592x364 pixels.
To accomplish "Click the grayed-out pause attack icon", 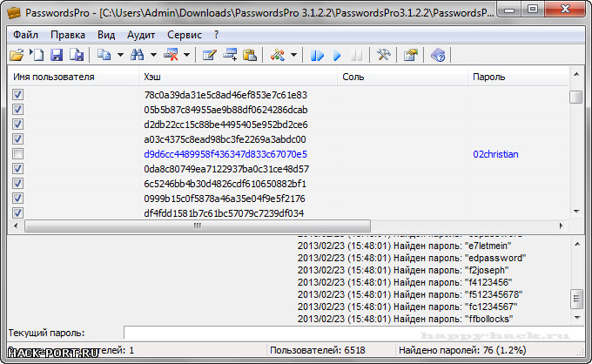I will [356, 56].
